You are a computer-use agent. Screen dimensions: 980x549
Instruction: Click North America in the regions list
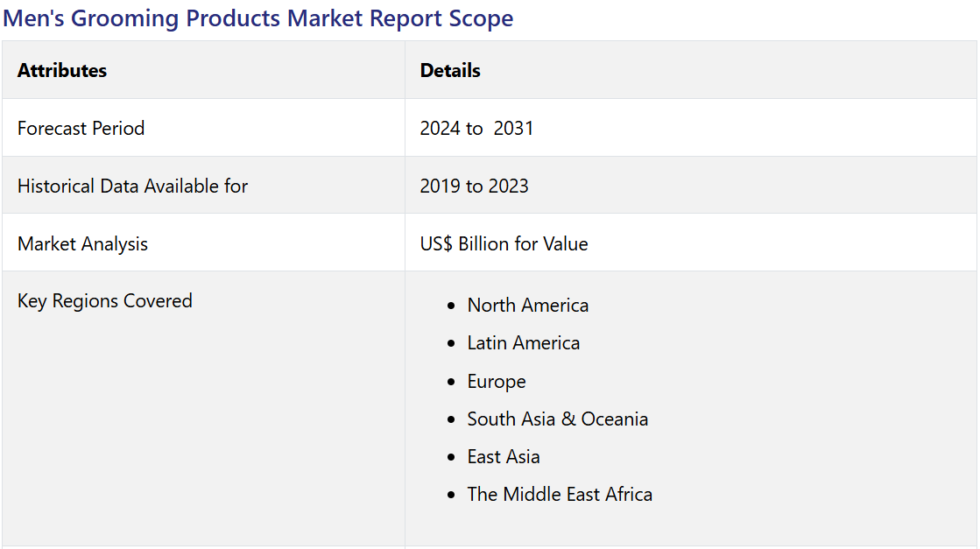pyautogui.click(x=527, y=306)
